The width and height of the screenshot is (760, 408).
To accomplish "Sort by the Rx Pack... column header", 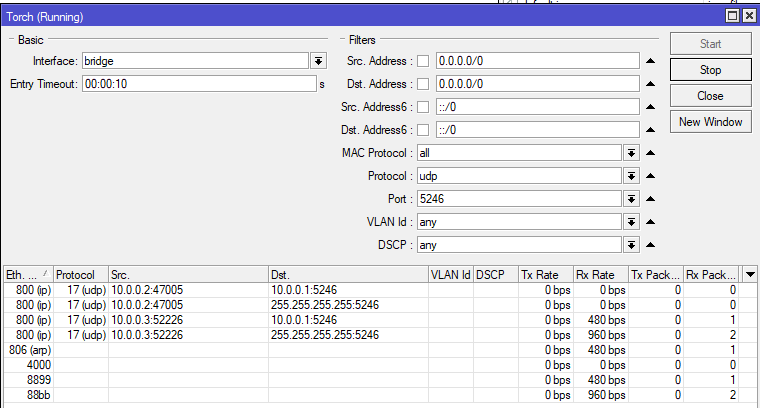I will click(711, 275).
